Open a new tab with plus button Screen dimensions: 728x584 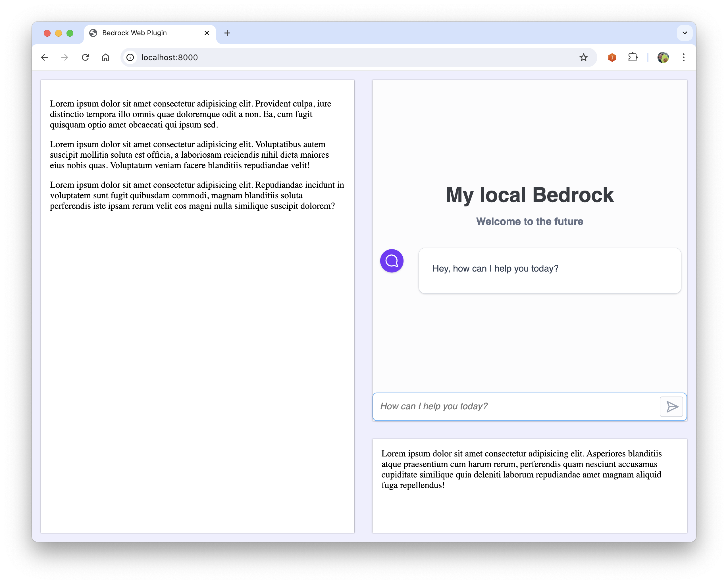(x=227, y=33)
